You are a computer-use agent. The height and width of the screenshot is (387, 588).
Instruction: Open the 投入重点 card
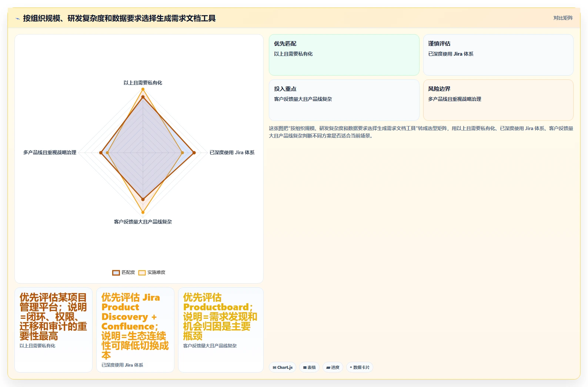[x=344, y=100]
